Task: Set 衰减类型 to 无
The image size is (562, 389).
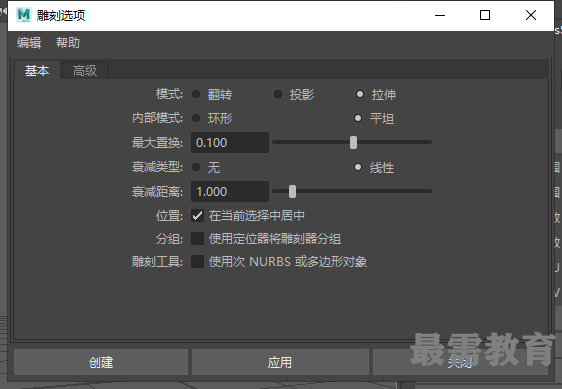Action: point(196,167)
